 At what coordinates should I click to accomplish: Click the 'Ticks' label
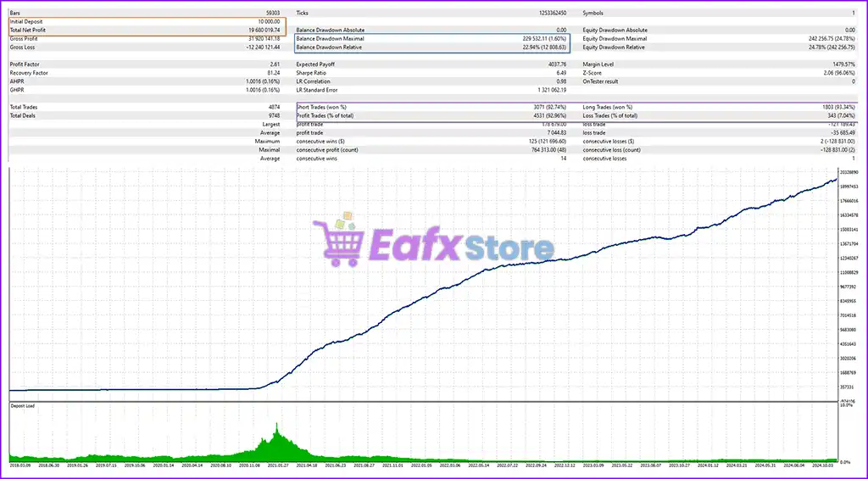[303, 13]
